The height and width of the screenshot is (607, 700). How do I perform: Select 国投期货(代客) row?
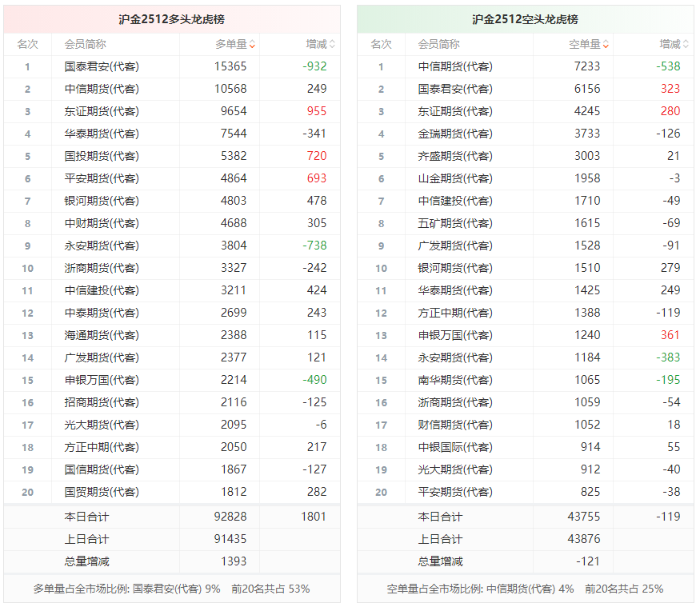coord(172,156)
